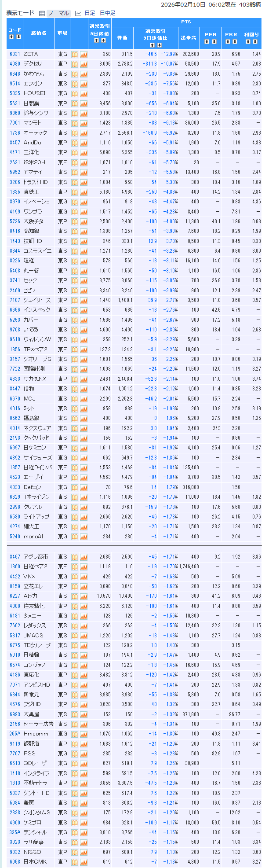
Task: Click the book icon for アグレ都市
Action: (x=75, y=557)
